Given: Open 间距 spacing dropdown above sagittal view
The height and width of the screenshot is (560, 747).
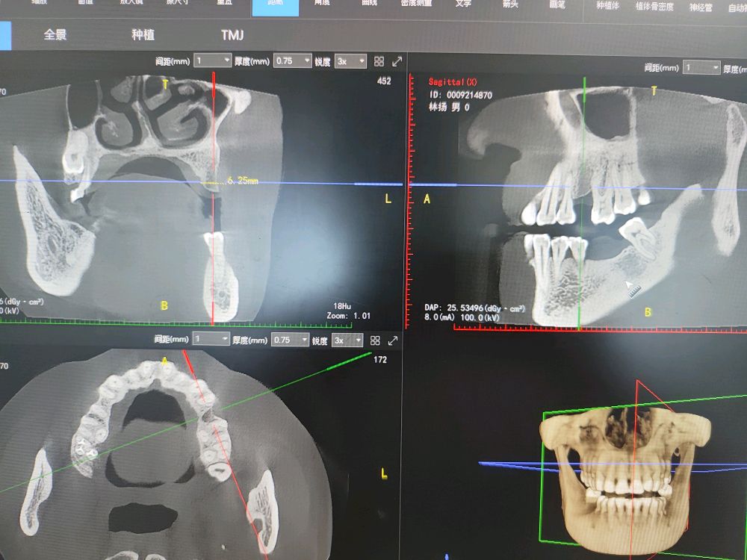Looking at the screenshot, I should pyautogui.click(x=702, y=67).
